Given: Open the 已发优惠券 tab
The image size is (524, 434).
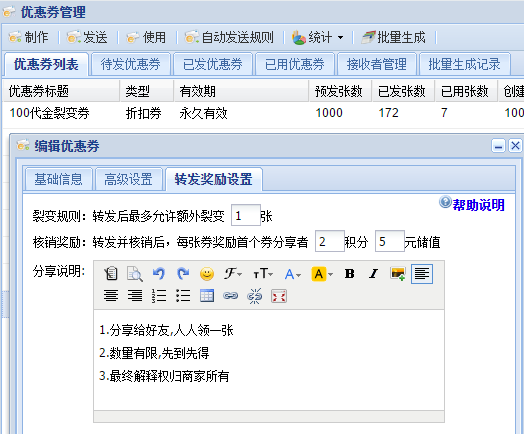Looking at the screenshot, I should point(213,64).
